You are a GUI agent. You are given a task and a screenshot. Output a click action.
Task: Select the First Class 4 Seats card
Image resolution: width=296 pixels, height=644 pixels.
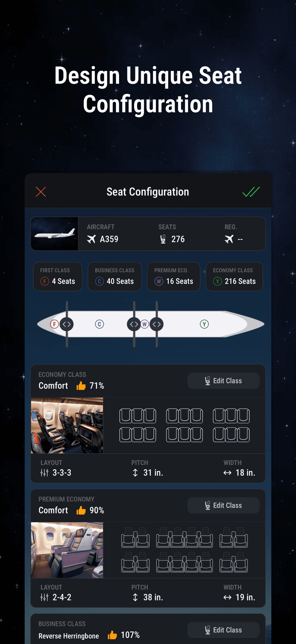pyautogui.click(x=58, y=277)
